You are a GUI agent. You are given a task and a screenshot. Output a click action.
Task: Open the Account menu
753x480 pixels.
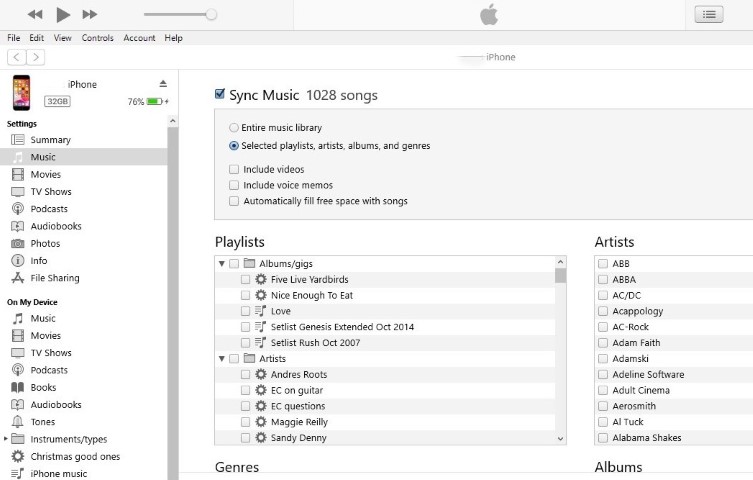[139, 38]
